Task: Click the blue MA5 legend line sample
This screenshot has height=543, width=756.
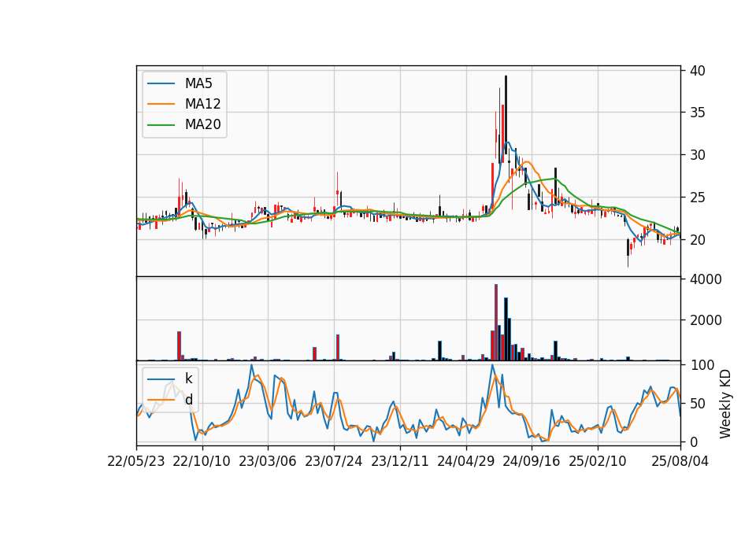Action: pos(161,83)
